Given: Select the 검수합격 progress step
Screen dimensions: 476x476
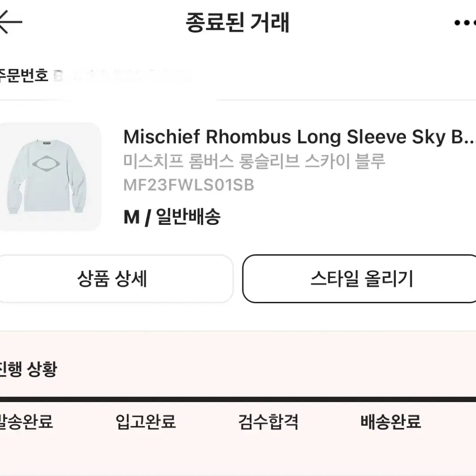Looking at the screenshot, I should [x=269, y=421].
